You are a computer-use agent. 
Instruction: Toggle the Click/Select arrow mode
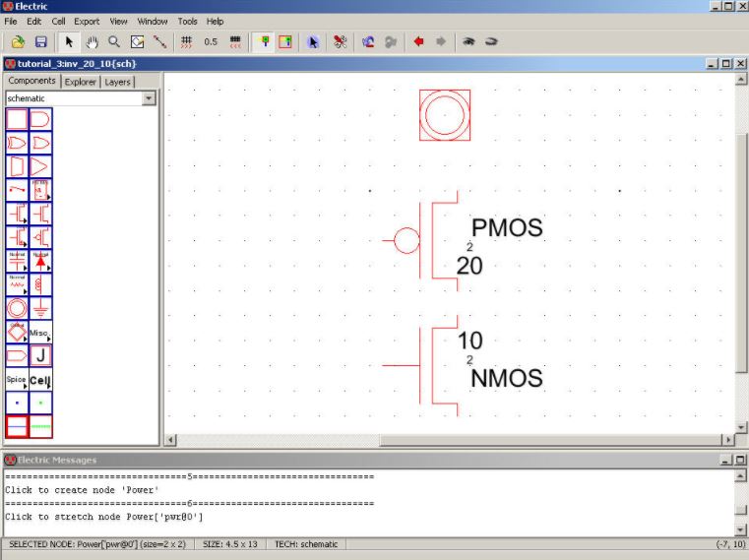(69, 41)
